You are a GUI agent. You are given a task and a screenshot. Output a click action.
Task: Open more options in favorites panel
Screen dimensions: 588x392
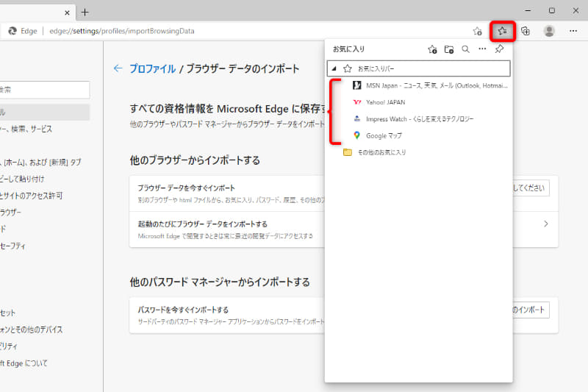pos(482,49)
